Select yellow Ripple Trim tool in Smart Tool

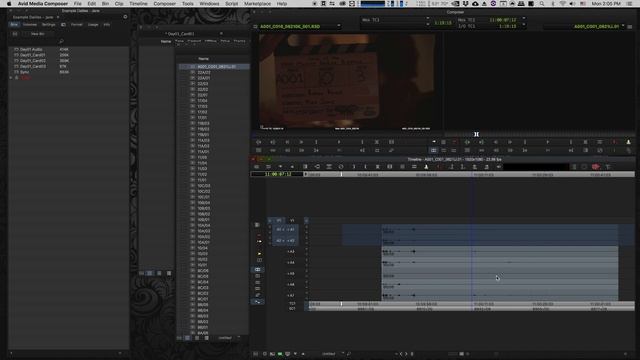(x=259, y=254)
